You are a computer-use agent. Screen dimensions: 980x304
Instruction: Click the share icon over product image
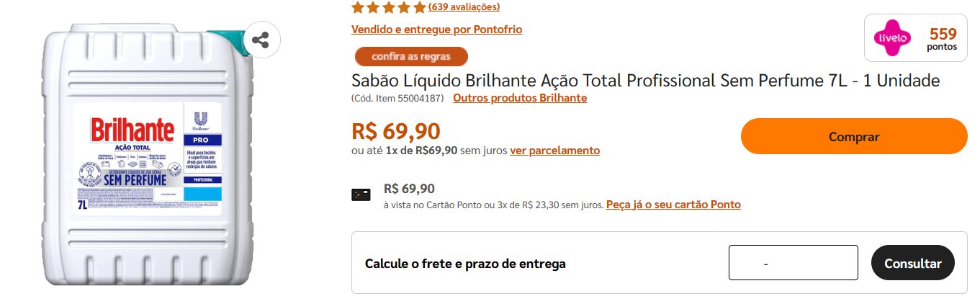261,40
